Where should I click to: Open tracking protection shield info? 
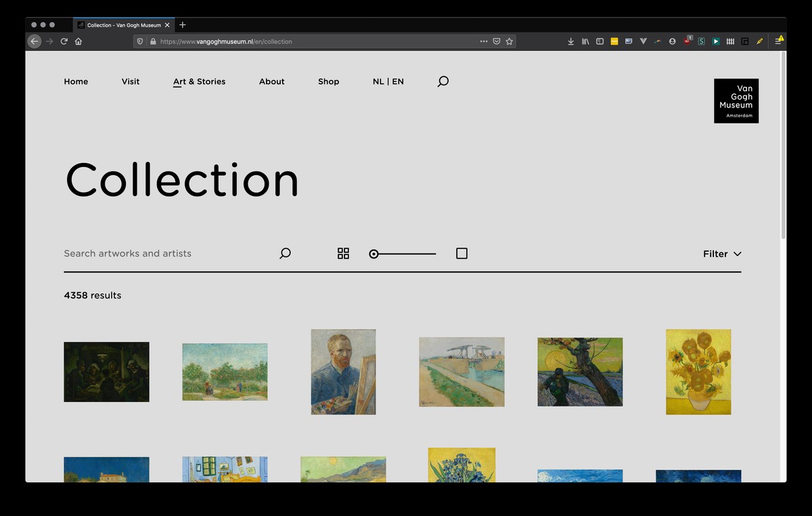click(x=141, y=41)
